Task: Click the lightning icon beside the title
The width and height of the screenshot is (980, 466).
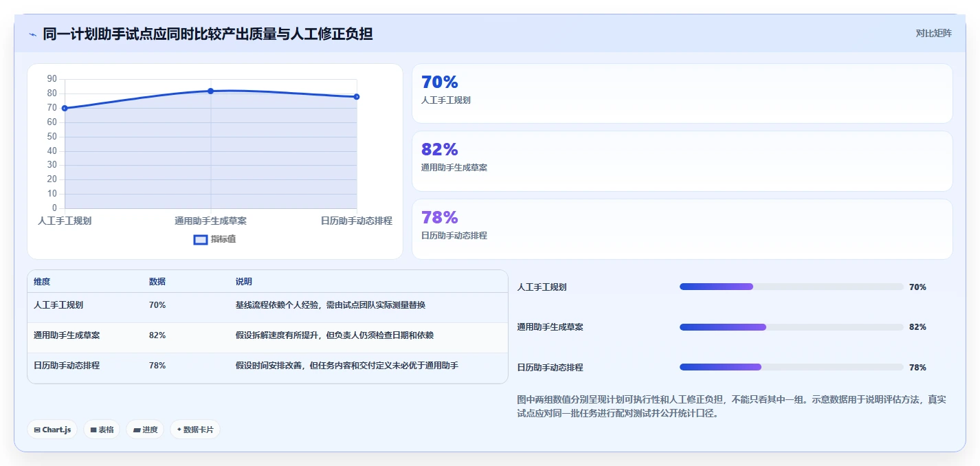Action: click(32, 34)
